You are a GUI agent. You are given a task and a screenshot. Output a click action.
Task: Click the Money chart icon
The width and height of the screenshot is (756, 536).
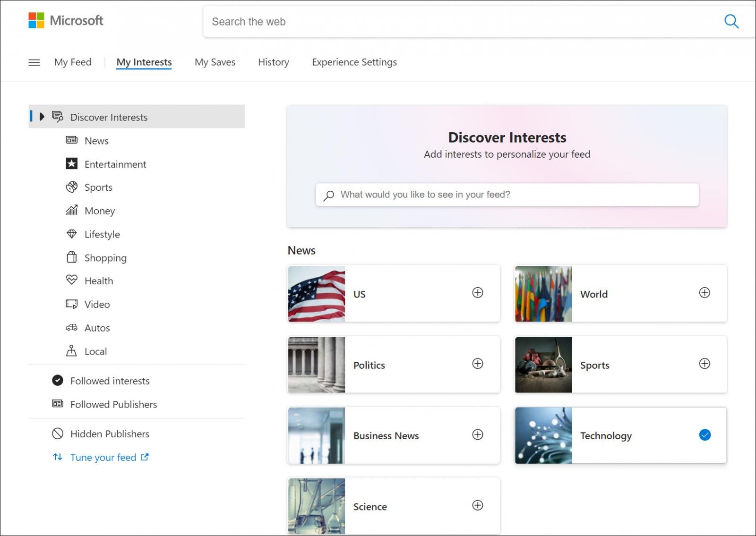[x=71, y=210]
